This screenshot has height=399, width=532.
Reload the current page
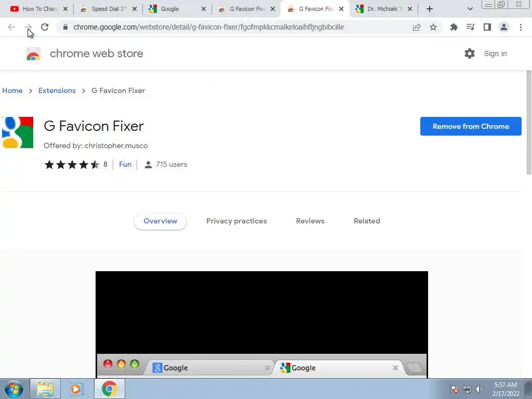tap(45, 27)
